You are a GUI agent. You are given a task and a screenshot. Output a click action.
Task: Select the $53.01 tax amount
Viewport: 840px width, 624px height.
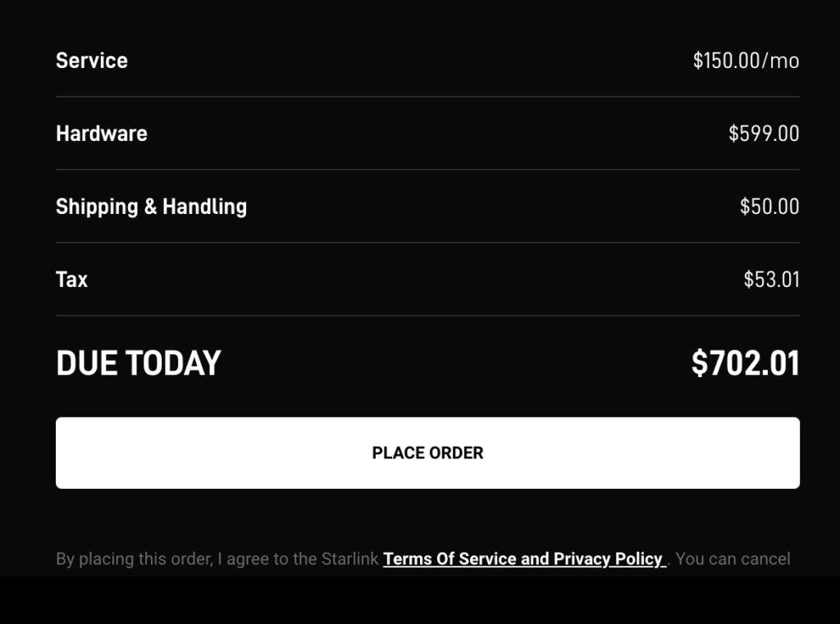(x=771, y=280)
